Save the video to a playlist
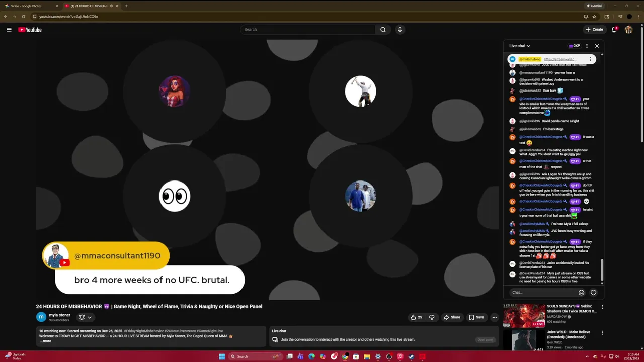The height and width of the screenshot is (362, 644). tap(476, 317)
